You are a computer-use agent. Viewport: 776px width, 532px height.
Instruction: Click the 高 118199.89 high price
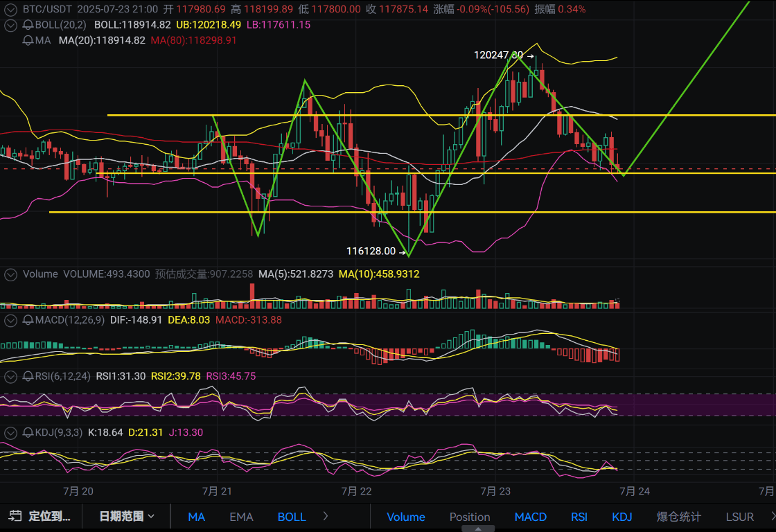pos(262,10)
